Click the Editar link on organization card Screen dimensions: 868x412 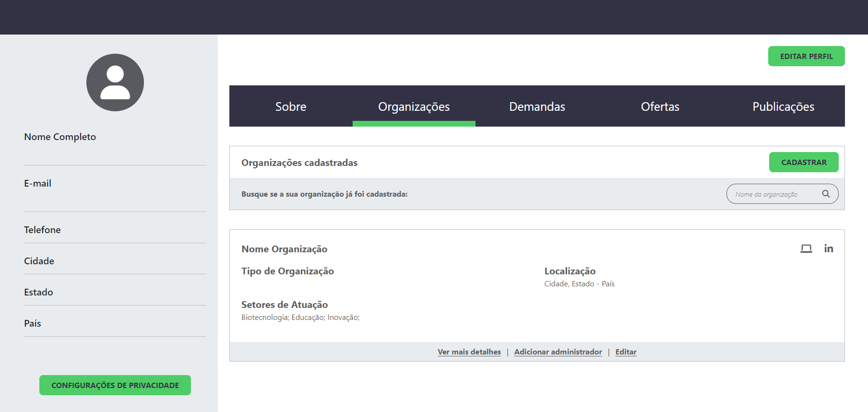coord(626,352)
